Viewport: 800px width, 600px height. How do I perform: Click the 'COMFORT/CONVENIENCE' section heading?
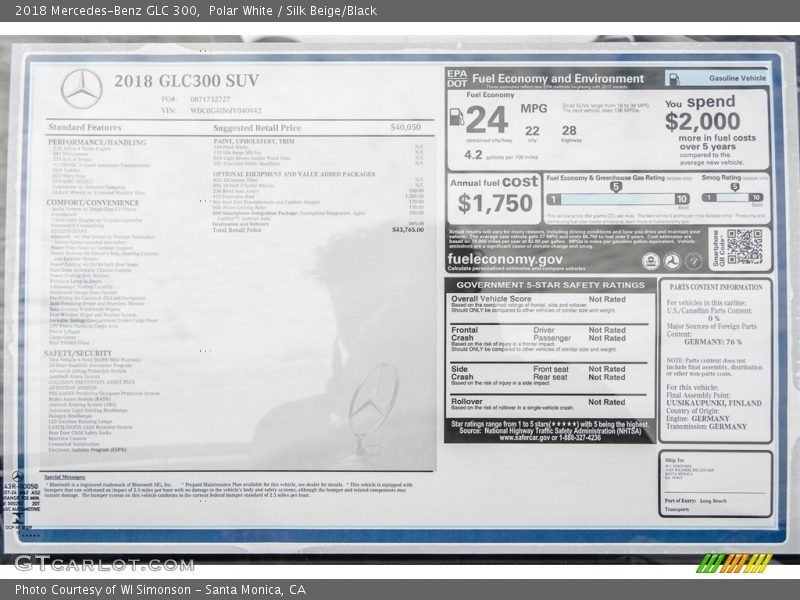[93, 203]
